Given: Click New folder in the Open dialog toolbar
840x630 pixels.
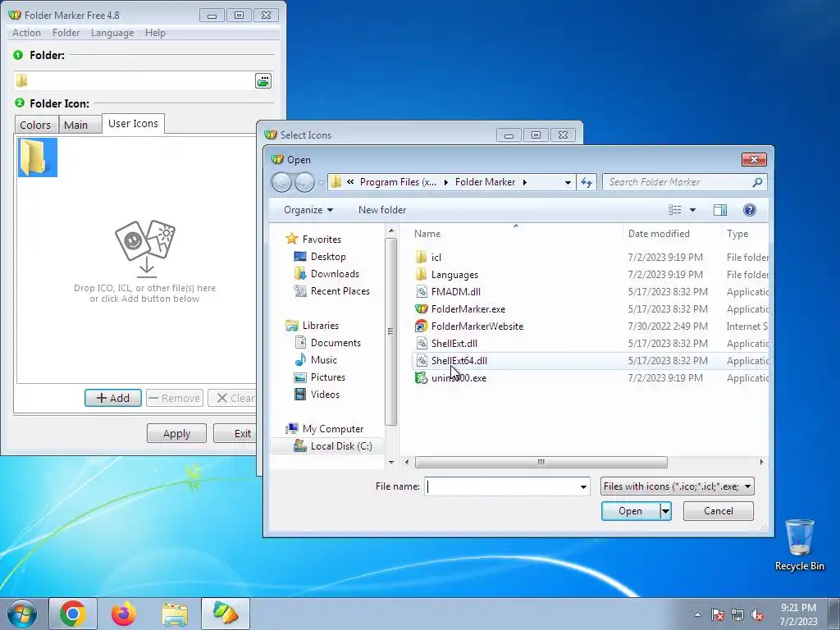Looking at the screenshot, I should click(382, 210).
